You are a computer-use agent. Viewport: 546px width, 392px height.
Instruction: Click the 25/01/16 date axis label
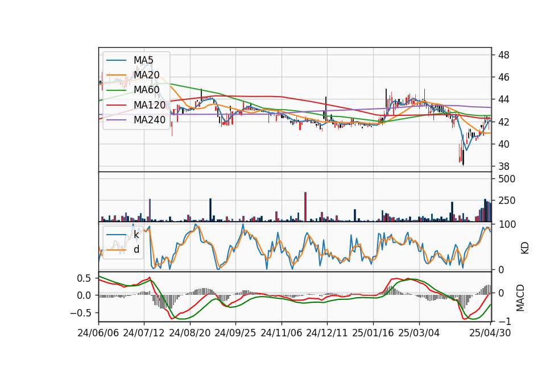(x=373, y=333)
